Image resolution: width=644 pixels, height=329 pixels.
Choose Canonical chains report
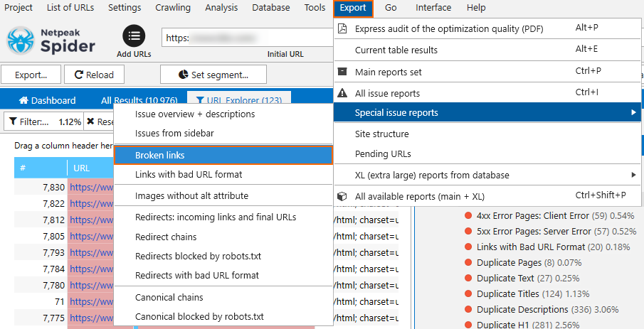[223, 297]
